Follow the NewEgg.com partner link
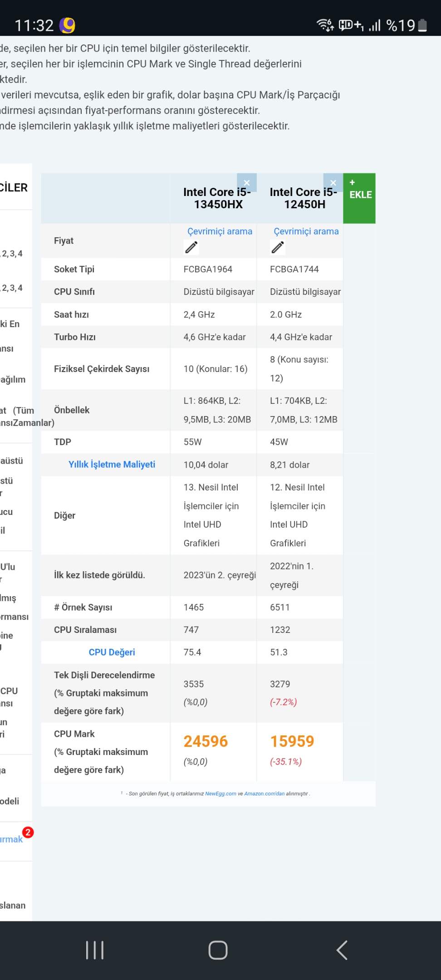The height and width of the screenshot is (980, 441). [220, 794]
